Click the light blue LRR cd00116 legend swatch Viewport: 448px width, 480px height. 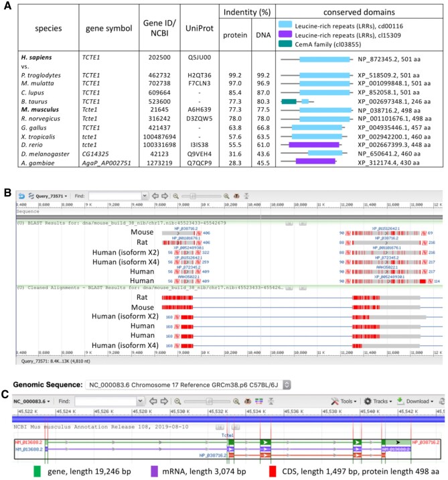[285, 25]
